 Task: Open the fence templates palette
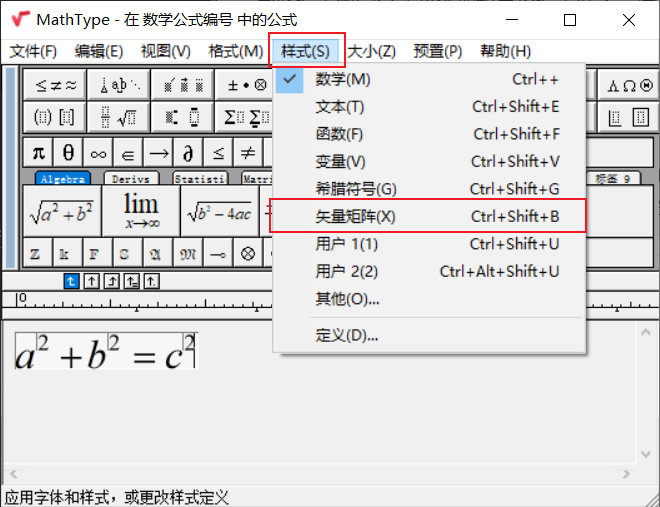55,117
